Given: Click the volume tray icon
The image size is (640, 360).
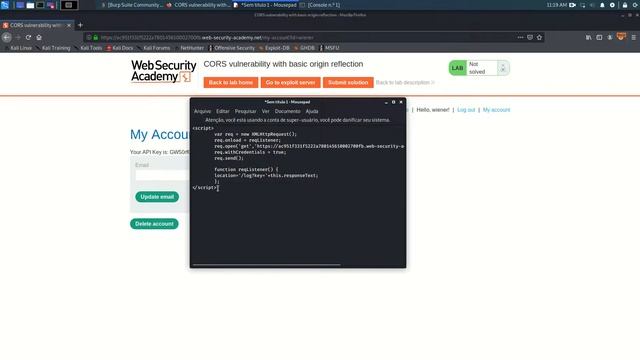Looking at the screenshot, I should pos(592,5).
